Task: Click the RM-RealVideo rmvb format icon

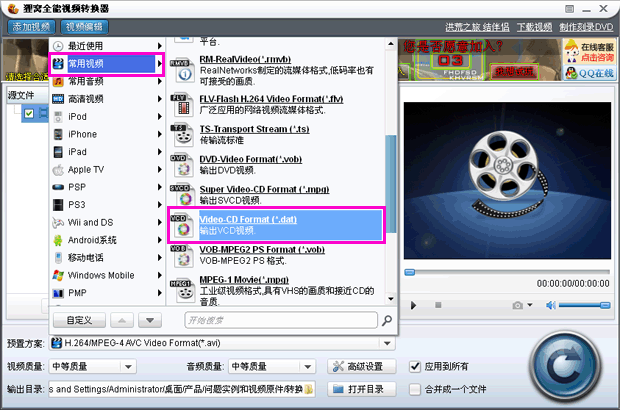Action: tap(182, 70)
